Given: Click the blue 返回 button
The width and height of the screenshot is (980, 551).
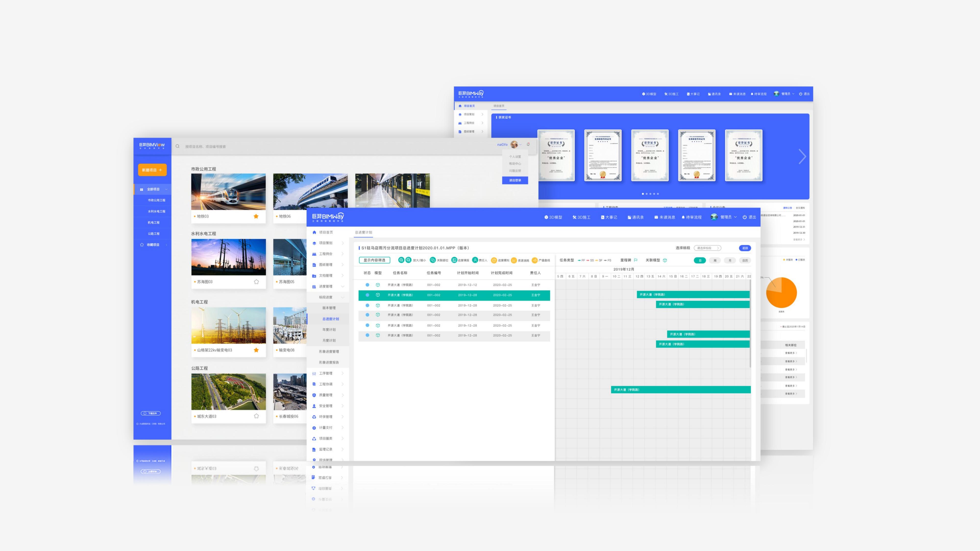Looking at the screenshot, I should pyautogui.click(x=745, y=248).
